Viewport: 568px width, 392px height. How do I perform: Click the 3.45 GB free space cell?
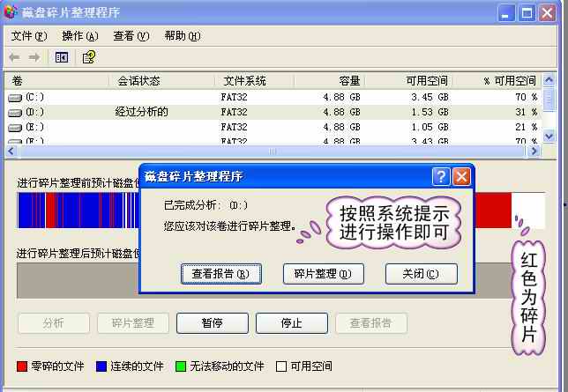click(430, 98)
